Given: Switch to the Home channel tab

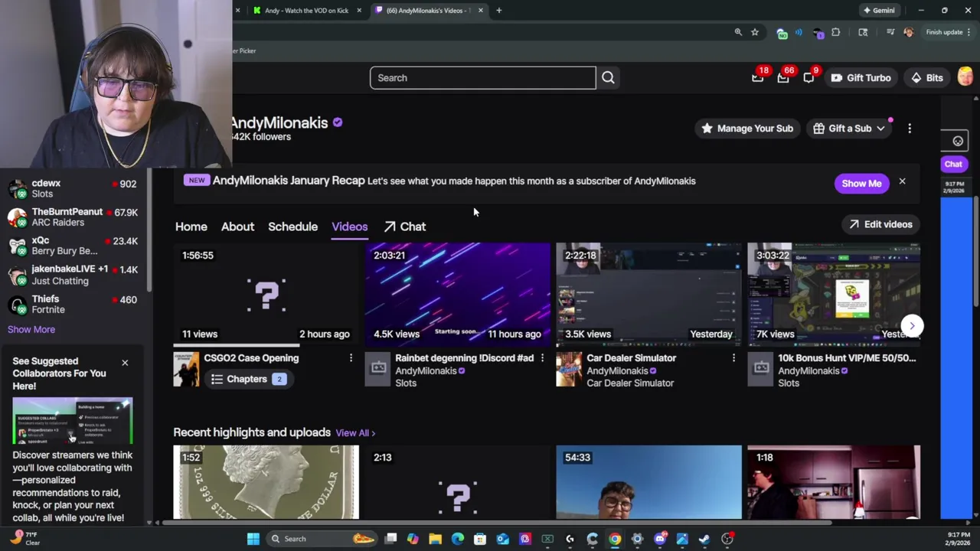Looking at the screenshot, I should 191,227.
